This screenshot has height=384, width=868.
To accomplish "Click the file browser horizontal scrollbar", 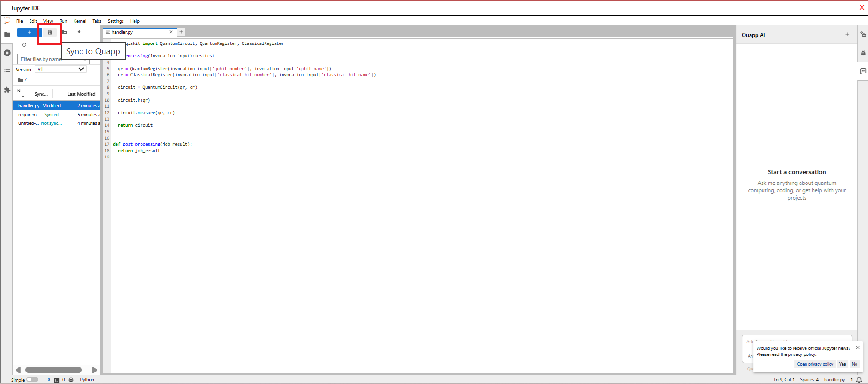I will 54,370.
